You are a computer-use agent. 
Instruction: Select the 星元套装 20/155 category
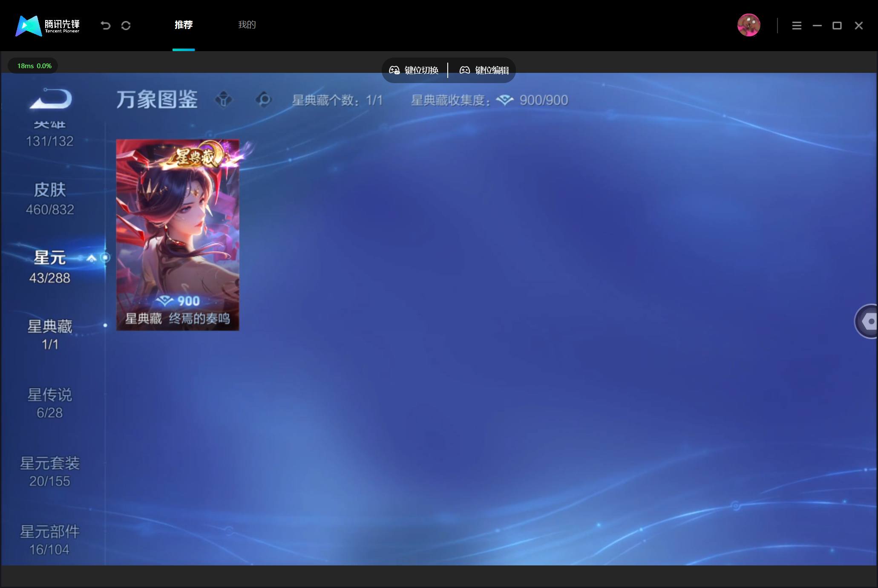click(x=50, y=472)
